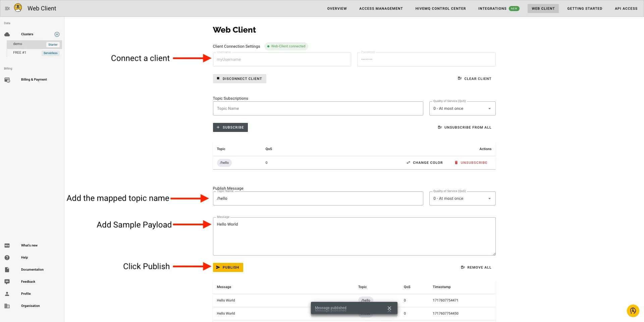Open Billing & Payment in sidebar
Viewport: 644px width, 322px height.
[34, 80]
